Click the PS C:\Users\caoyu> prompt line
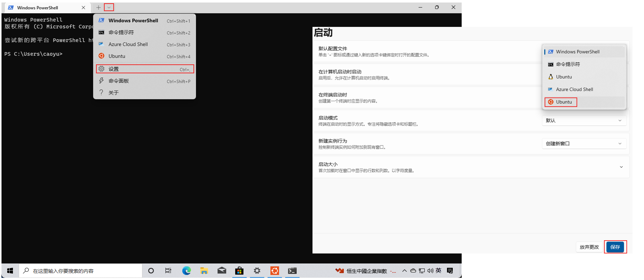 [33, 54]
